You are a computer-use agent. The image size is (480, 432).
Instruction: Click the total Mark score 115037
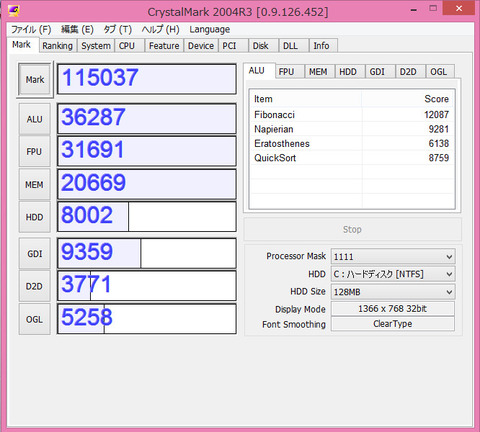click(147, 79)
